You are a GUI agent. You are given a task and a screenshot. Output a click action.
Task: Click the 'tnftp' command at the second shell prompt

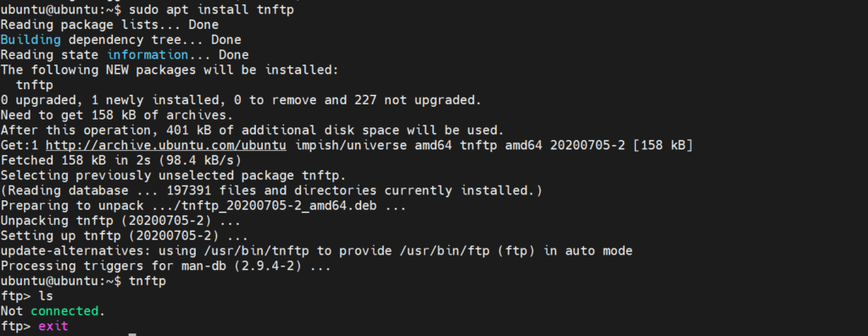pos(147,281)
